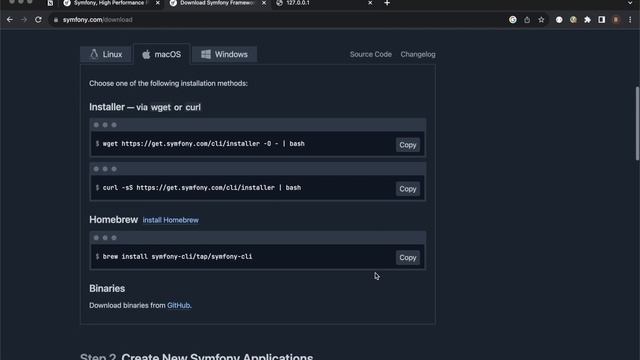
Task: Bookmark this page with the star icon
Action: 541,20
